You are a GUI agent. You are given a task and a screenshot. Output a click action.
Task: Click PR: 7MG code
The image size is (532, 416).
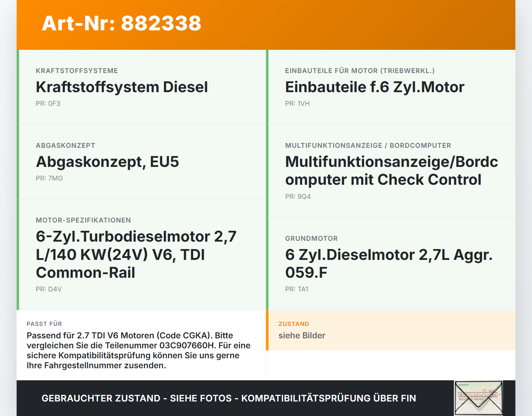[49, 178]
